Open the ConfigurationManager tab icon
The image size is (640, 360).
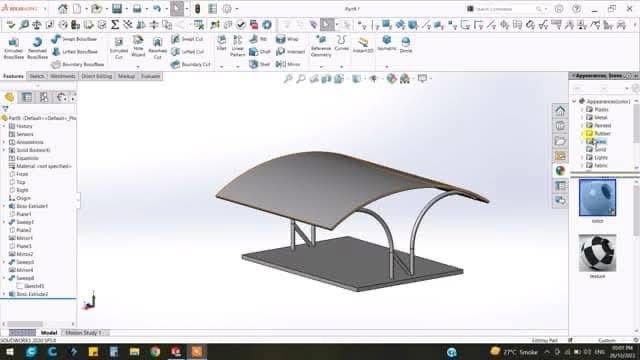click(44, 97)
